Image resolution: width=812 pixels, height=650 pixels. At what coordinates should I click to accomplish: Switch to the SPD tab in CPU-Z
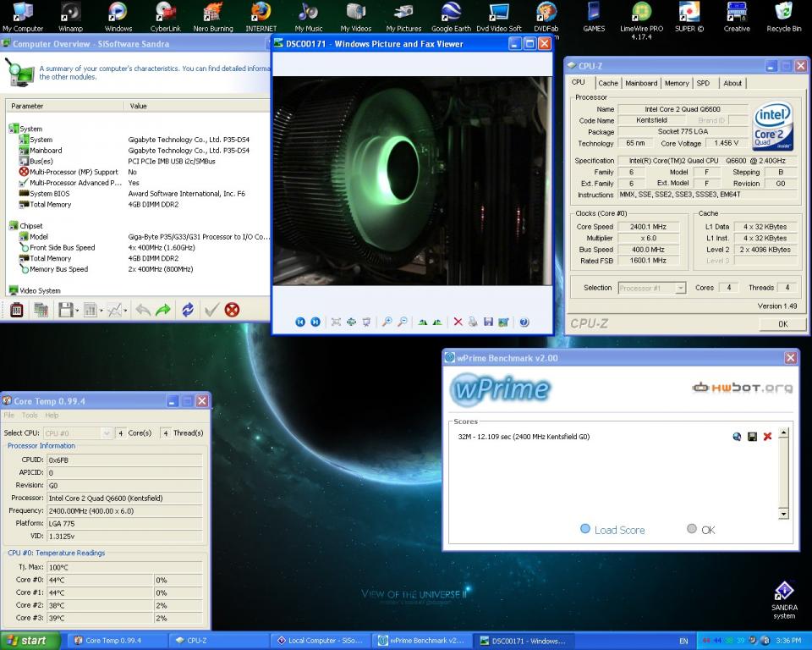[703, 83]
